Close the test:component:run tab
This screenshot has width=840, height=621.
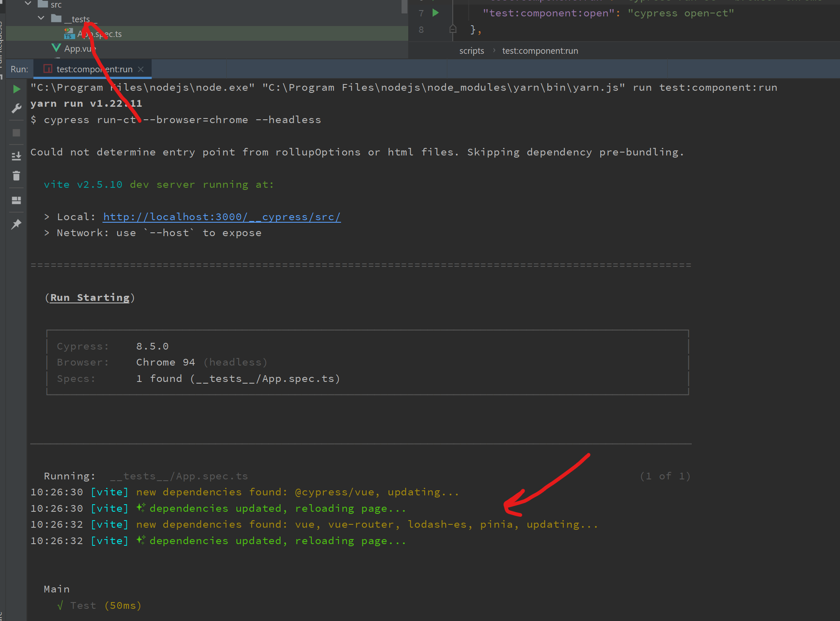pyautogui.click(x=141, y=69)
